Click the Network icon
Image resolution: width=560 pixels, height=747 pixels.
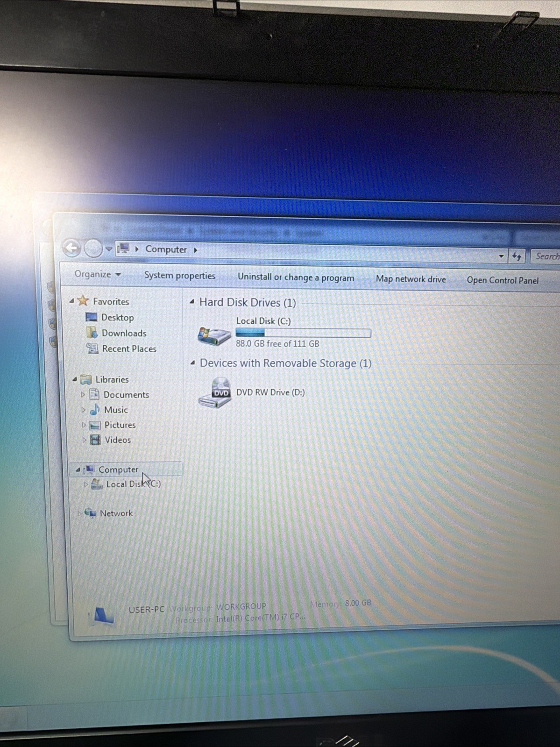pyautogui.click(x=90, y=513)
